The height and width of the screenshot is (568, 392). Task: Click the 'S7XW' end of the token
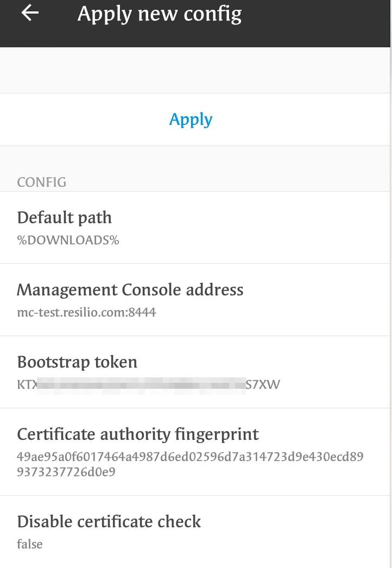[x=263, y=386]
